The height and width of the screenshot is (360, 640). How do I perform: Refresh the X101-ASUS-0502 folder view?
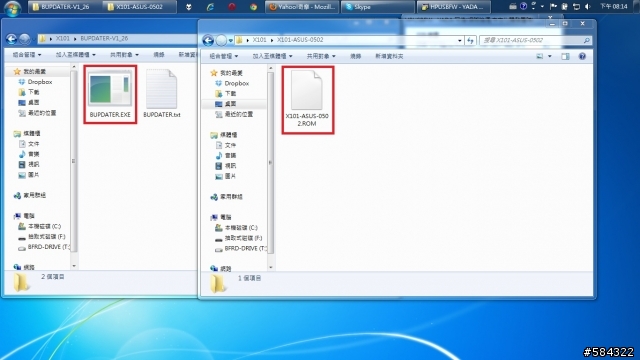[x=471, y=40]
